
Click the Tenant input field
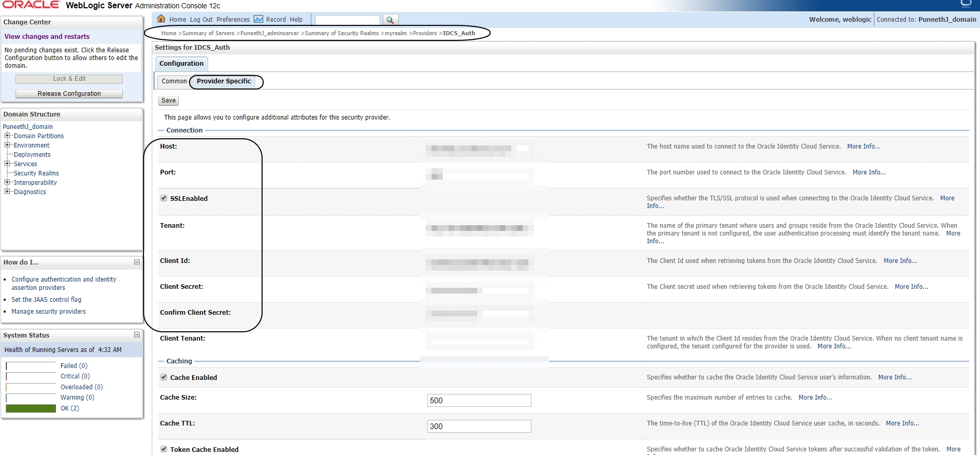(x=479, y=228)
